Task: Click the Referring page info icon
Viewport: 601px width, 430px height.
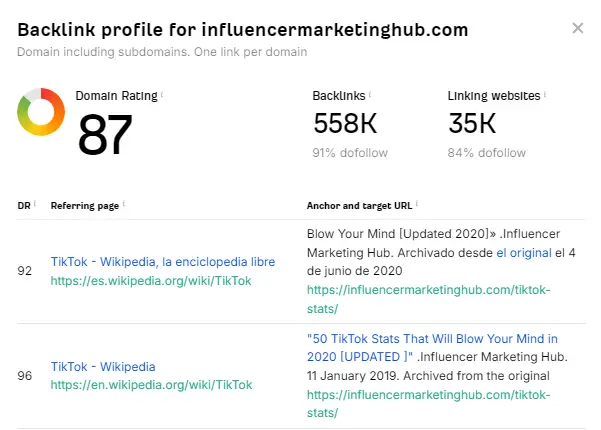Action: pos(124,205)
